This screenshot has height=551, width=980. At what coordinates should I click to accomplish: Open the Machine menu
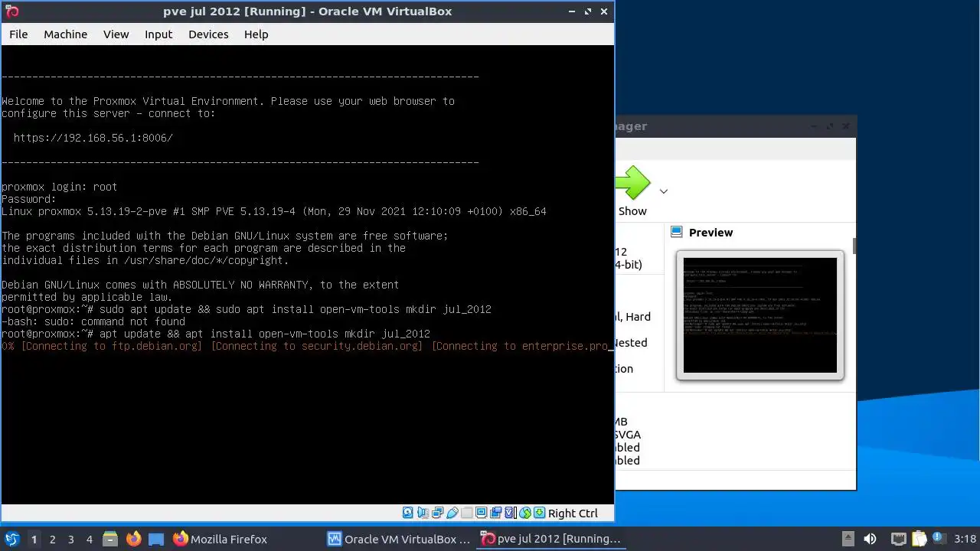(x=65, y=34)
